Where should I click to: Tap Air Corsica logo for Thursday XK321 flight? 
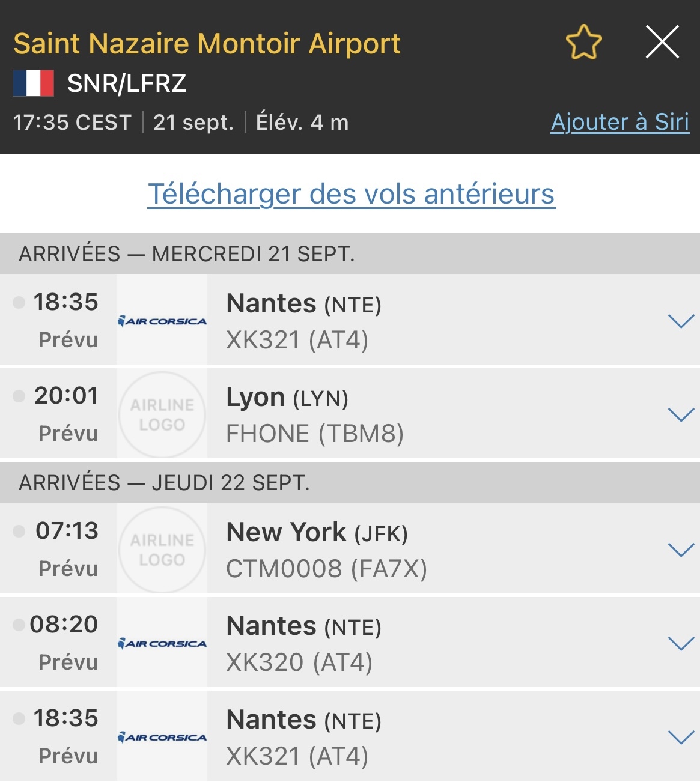[162, 737]
